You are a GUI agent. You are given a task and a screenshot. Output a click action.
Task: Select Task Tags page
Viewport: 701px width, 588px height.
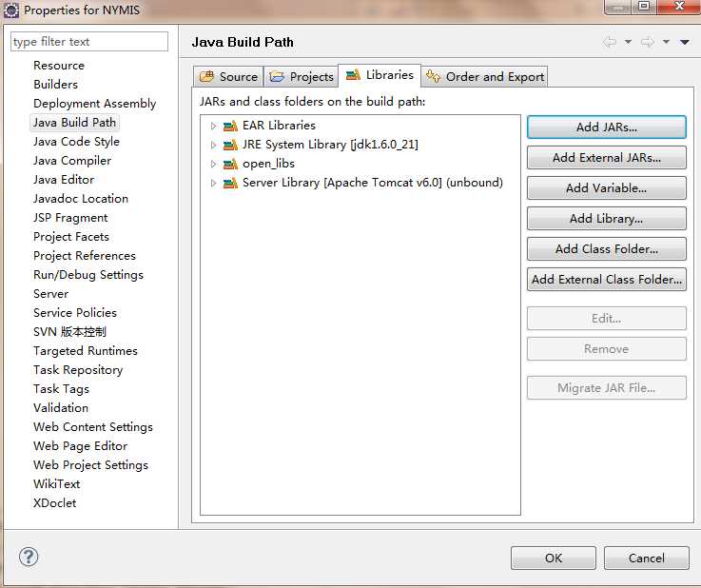point(61,389)
